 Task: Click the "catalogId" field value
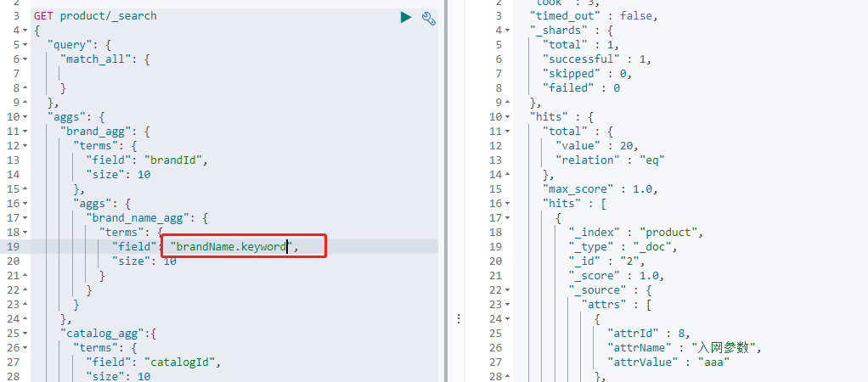coord(182,362)
